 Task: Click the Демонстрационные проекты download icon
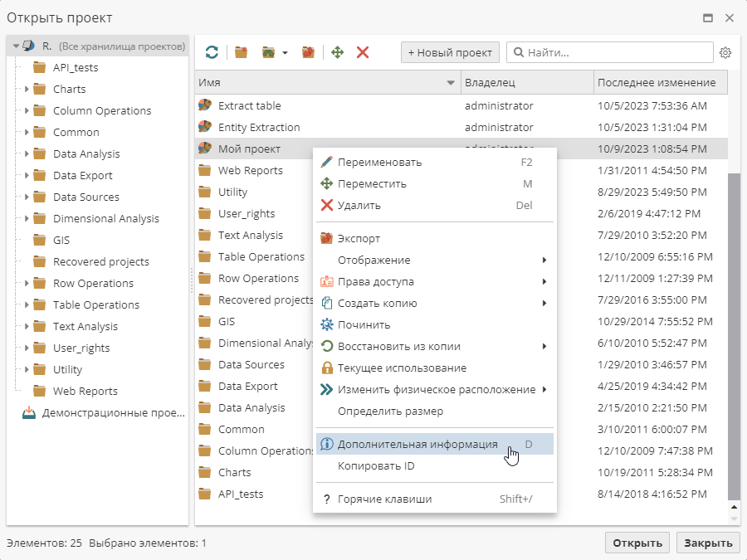point(29,412)
